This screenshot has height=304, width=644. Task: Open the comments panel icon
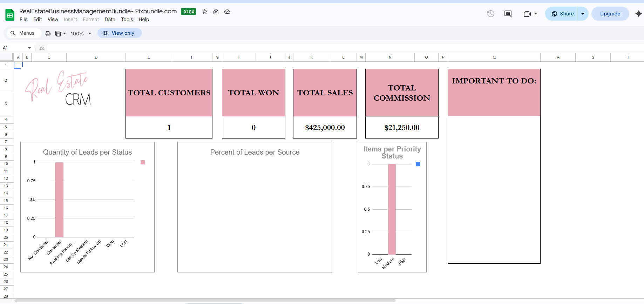click(508, 14)
